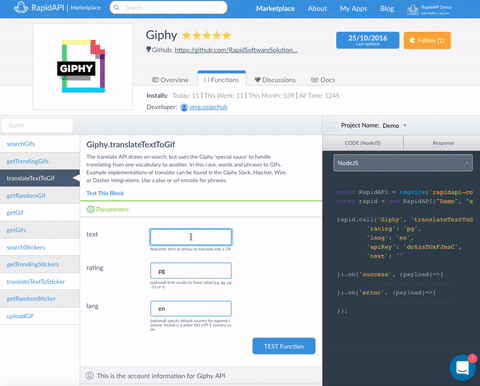This screenshot has height=386, width=480.
Task: Focus the top Search field in the header
Action: [169, 7]
